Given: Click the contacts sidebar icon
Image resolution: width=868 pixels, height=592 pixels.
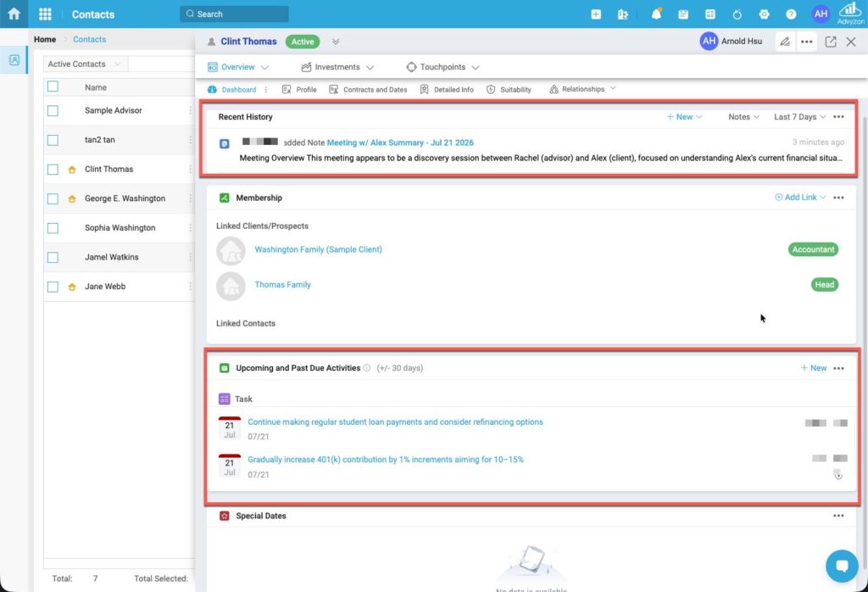Looking at the screenshot, I should (x=14, y=60).
